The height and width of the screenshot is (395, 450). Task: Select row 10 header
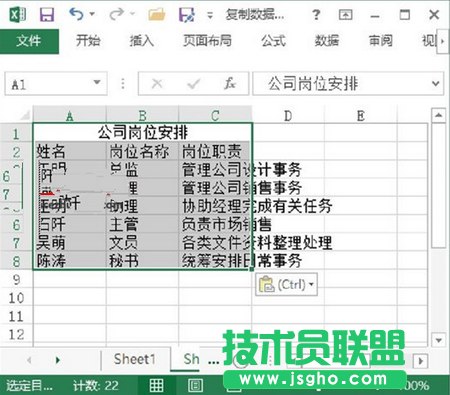pyautogui.click(x=16, y=297)
